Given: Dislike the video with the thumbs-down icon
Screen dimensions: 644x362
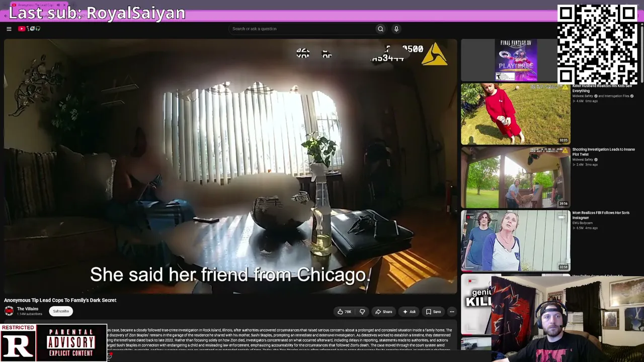Looking at the screenshot, I should pyautogui.click(x=362, y=312).
